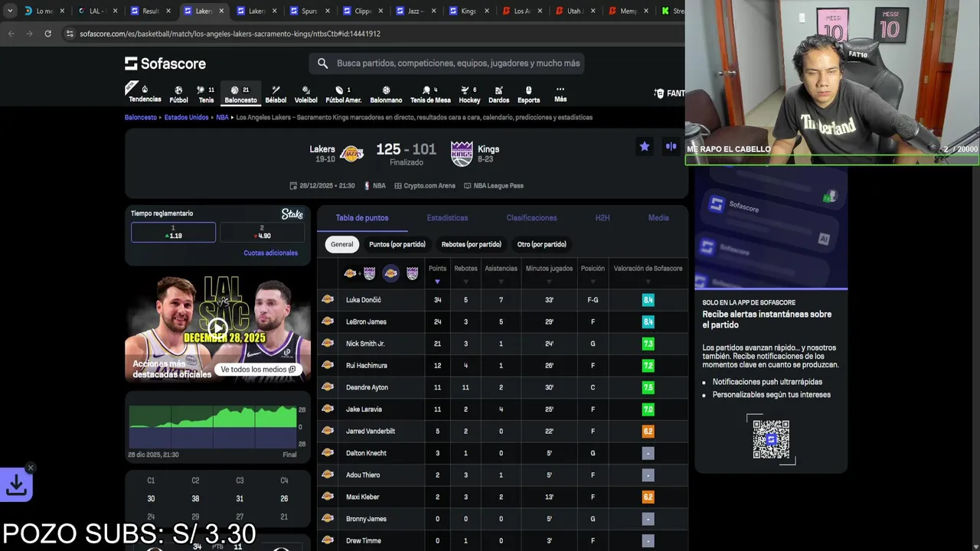This screenshot has width=980, height=551.
Task: Select Puntos (por partido) pill
Action: pyautogui.click(x=397, y=244)
